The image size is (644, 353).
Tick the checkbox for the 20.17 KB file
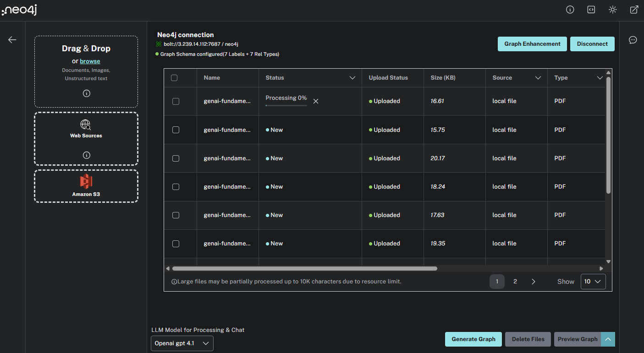pos(176,158)
